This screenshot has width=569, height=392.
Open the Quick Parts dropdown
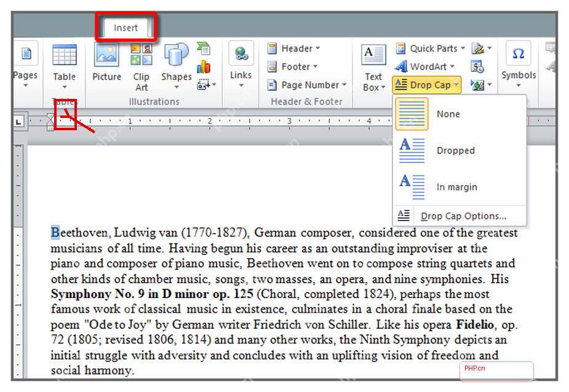point(431,48)
